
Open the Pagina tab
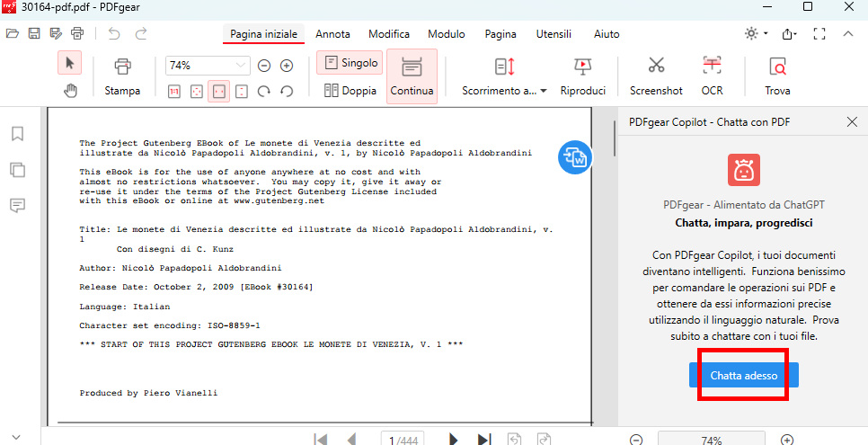[x=500, y=34]
